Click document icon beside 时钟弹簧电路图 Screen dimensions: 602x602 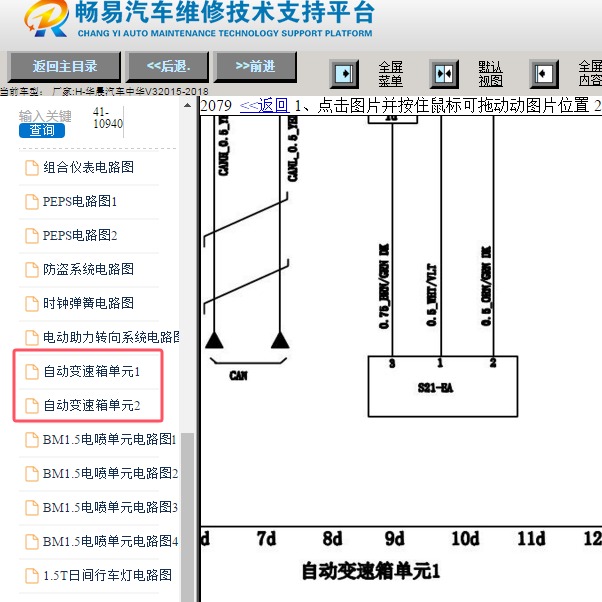pos(32,304)
